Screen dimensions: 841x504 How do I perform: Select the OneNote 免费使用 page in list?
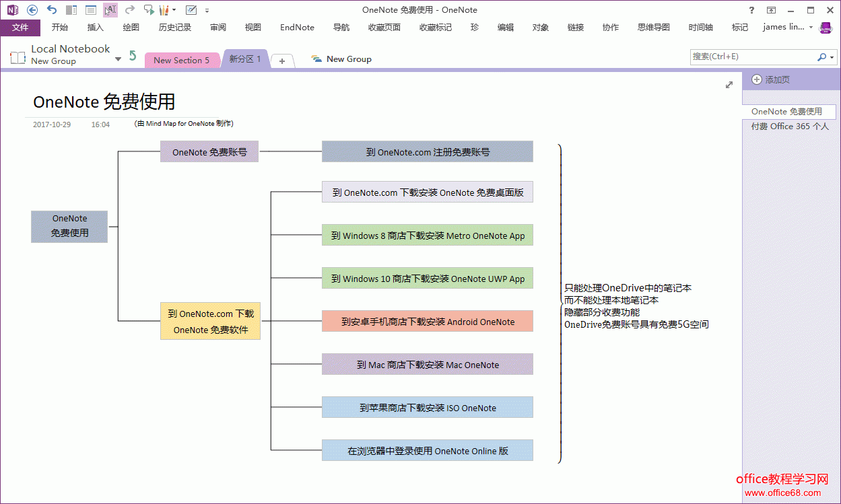pyautogui.click(x=789, y=112)
